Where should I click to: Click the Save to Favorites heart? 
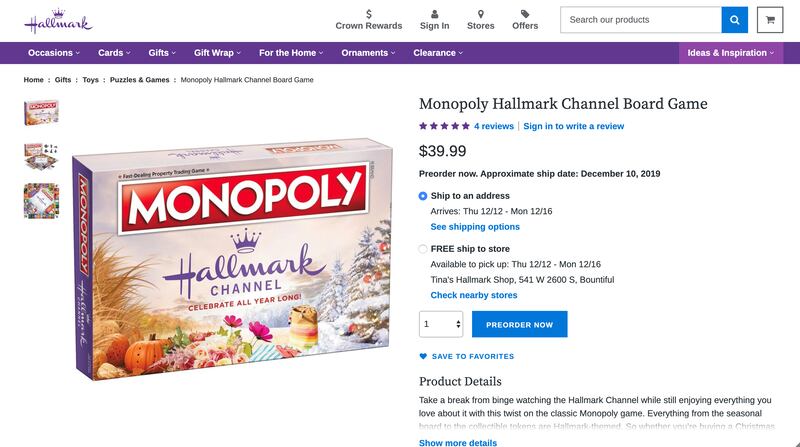tap(423, 356)
